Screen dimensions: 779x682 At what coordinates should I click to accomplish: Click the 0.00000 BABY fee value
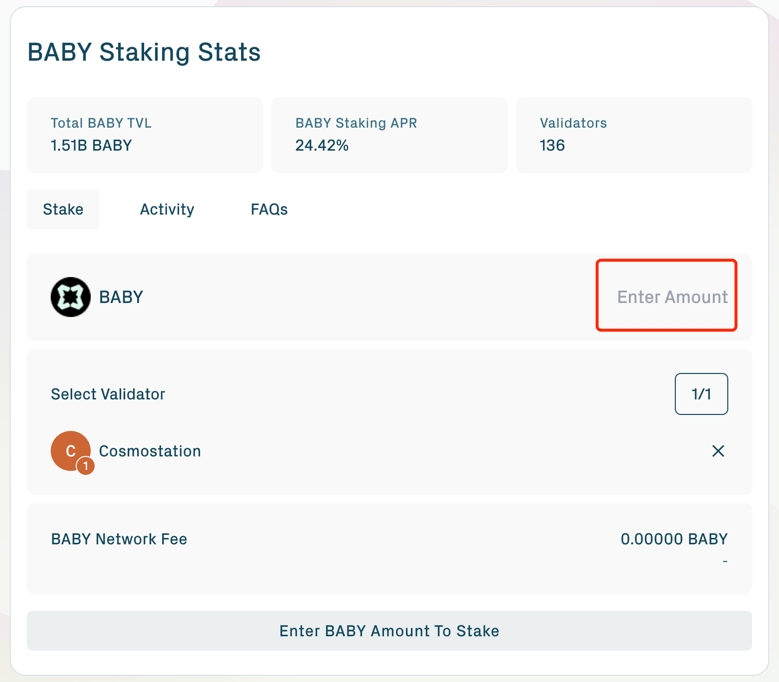pos(673,539)
